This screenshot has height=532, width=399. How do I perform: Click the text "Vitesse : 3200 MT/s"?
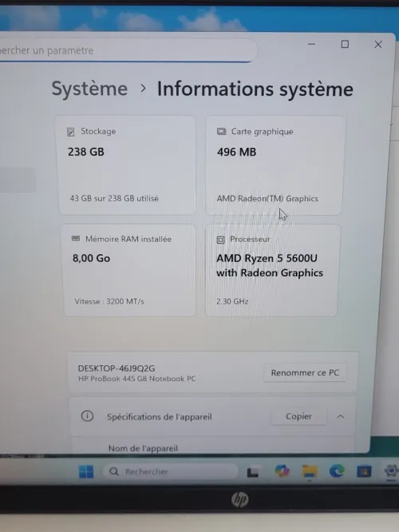pos(109,301)
